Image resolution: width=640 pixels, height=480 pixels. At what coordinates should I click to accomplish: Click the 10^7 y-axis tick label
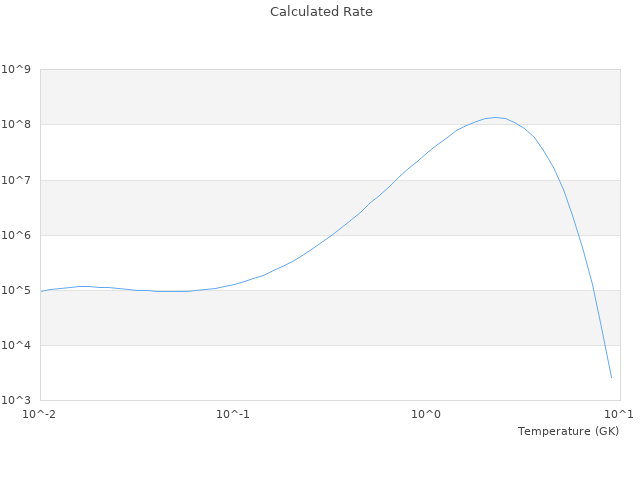tap(16, 180)
